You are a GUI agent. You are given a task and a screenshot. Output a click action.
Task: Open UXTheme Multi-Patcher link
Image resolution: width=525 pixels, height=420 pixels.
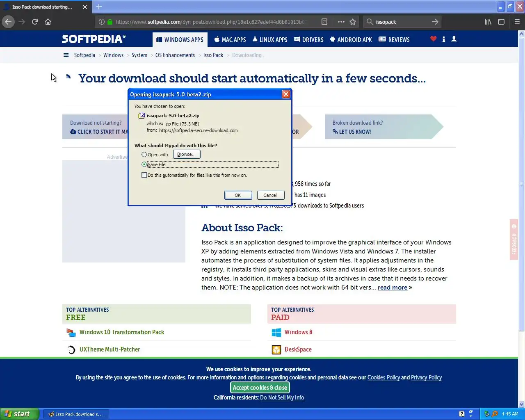110,349
